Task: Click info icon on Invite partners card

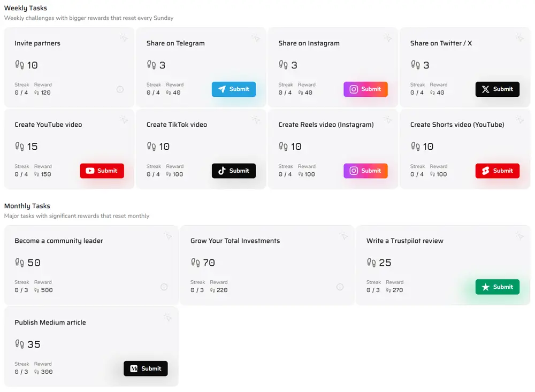Action: coord(120,89)
